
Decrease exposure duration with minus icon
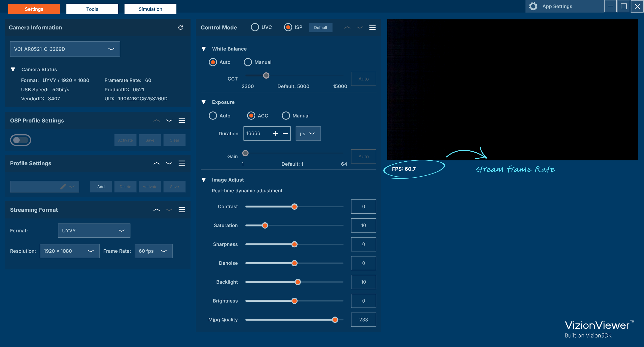click(285, 133)
